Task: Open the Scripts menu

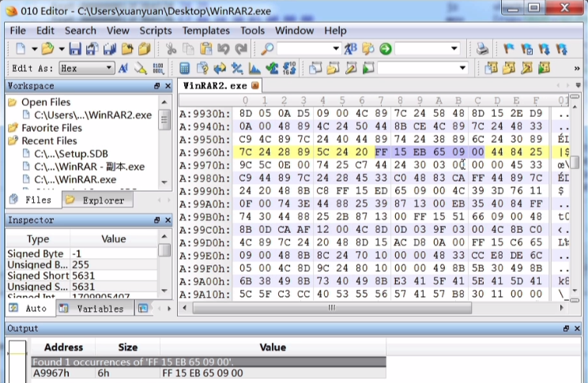Action: point(156,31)
